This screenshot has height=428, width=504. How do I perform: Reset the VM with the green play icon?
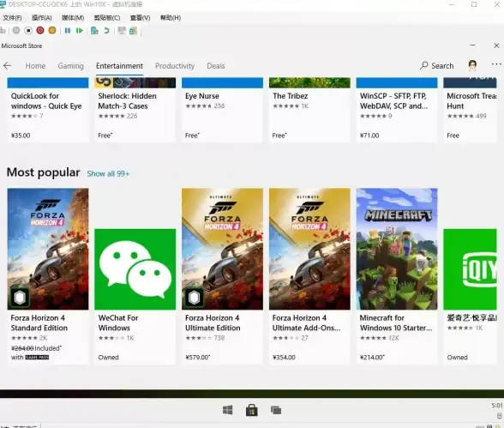click(x=80, y=31)
